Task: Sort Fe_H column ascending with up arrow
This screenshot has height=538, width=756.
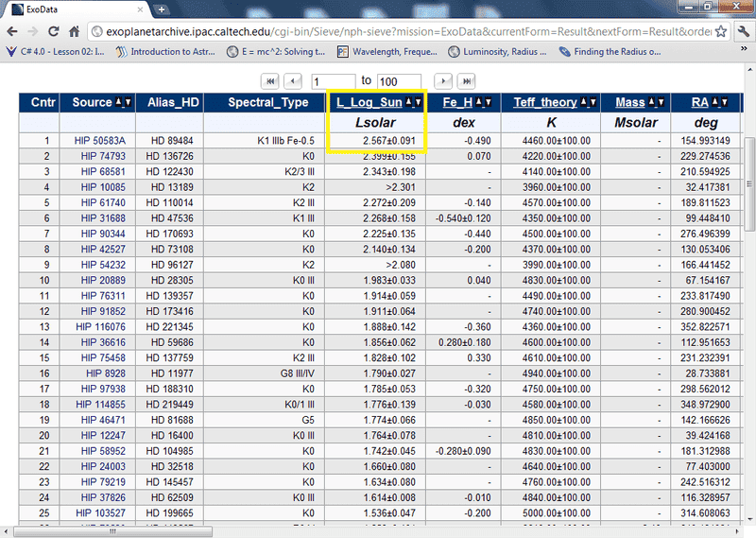Action: pyautogui.click(x=480, y=102)
